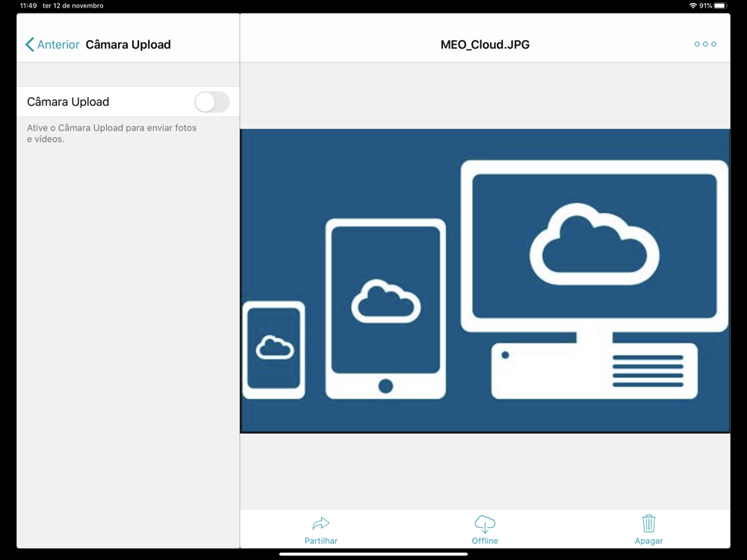Tap the MEO_Cloud.JPG file title

tap(485, 44)
